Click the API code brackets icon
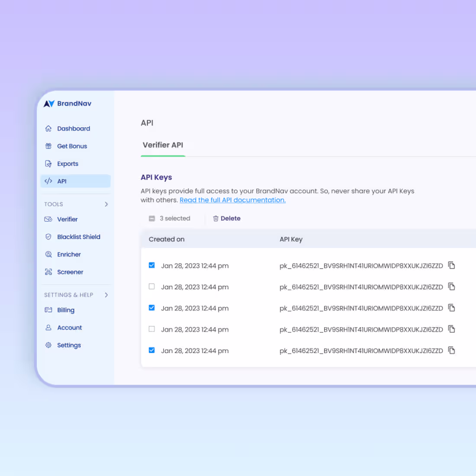476x476 pixels. (48, 181)
